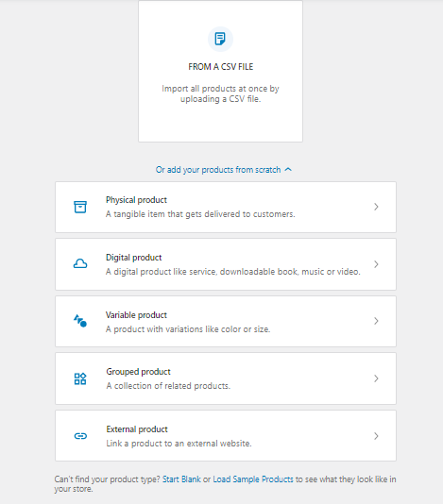
Task: Click the right chevron on External product
Action: pyautogui.click(x=376, y=436)
